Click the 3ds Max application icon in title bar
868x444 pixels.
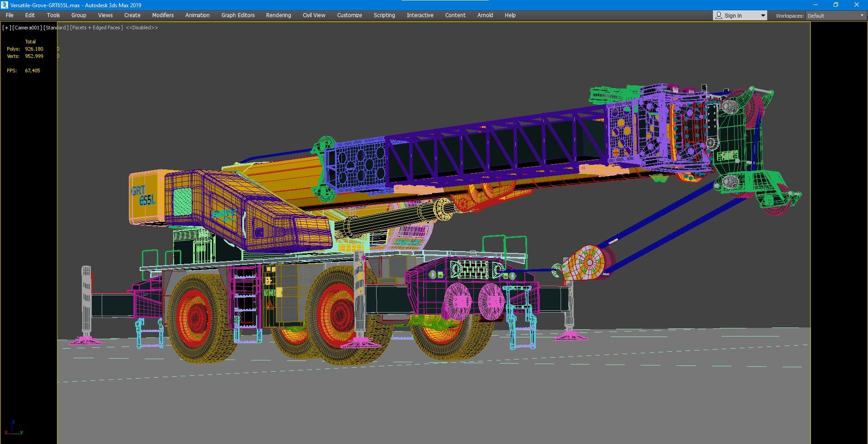pyautogui.click(x=5, y=5)
